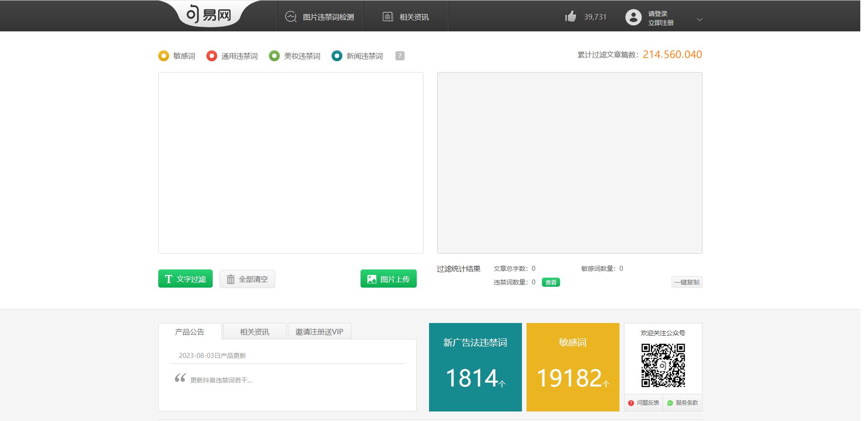Click the 文字过滤 text filter button
This screenshot has height=421, width=868.
(x=185, y=279)
